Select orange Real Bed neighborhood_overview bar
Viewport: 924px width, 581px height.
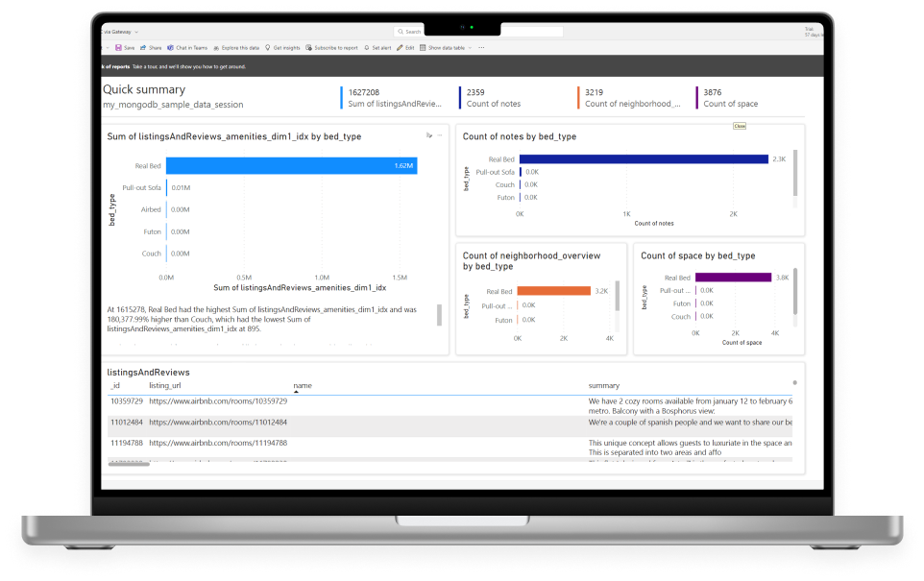(x=553, y=291)
